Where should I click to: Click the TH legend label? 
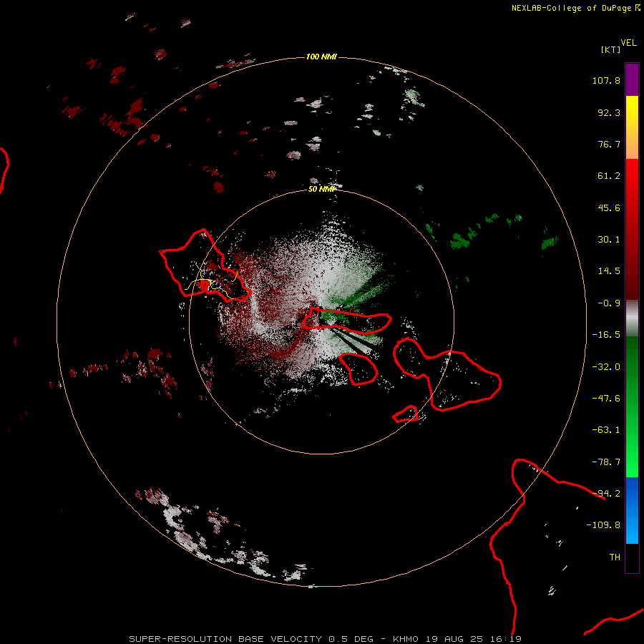(615, 557)
